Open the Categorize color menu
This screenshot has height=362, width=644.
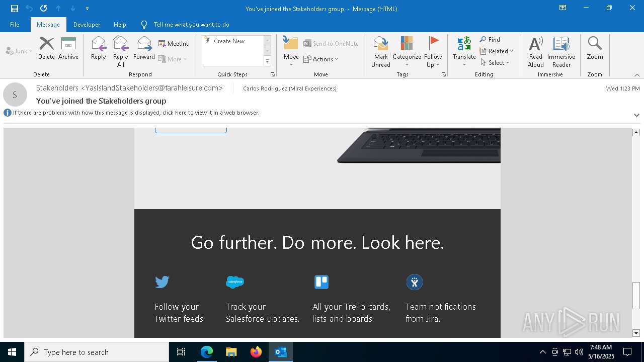(407, 51)
